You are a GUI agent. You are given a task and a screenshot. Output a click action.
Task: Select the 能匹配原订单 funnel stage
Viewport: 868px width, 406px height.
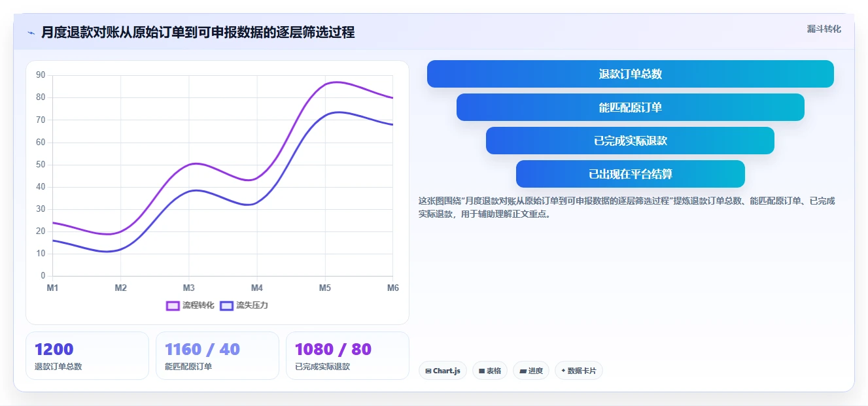pyautogui.click(x=631, y=107)
